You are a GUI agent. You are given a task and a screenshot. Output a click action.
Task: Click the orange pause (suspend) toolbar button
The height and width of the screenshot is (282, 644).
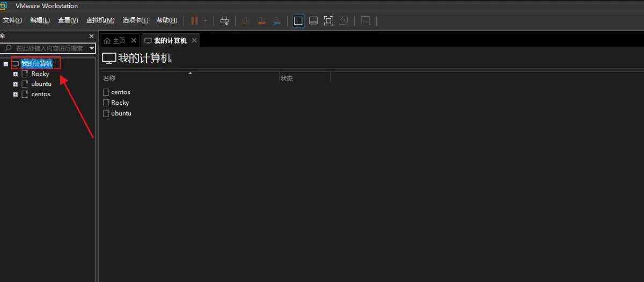tap(194, 20)
